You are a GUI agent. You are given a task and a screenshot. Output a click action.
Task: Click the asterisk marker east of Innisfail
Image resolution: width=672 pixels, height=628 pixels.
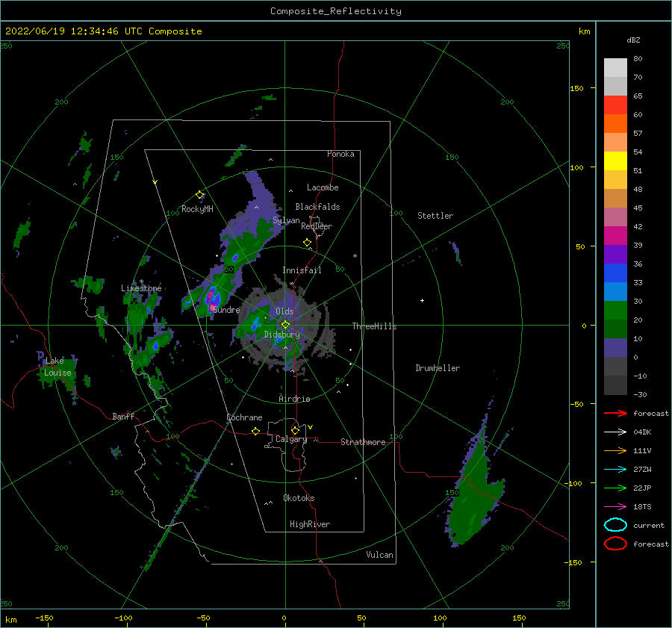[355, 256]
